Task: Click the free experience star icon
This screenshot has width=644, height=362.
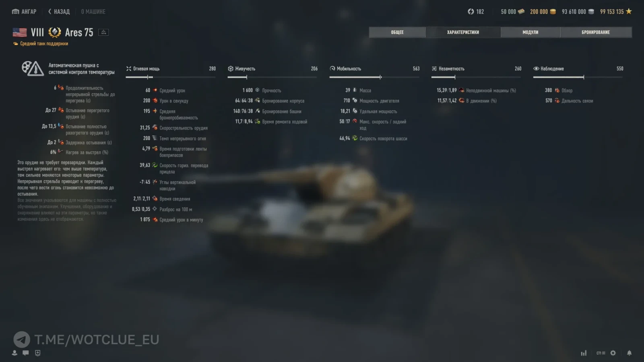Action: [629, 11]
